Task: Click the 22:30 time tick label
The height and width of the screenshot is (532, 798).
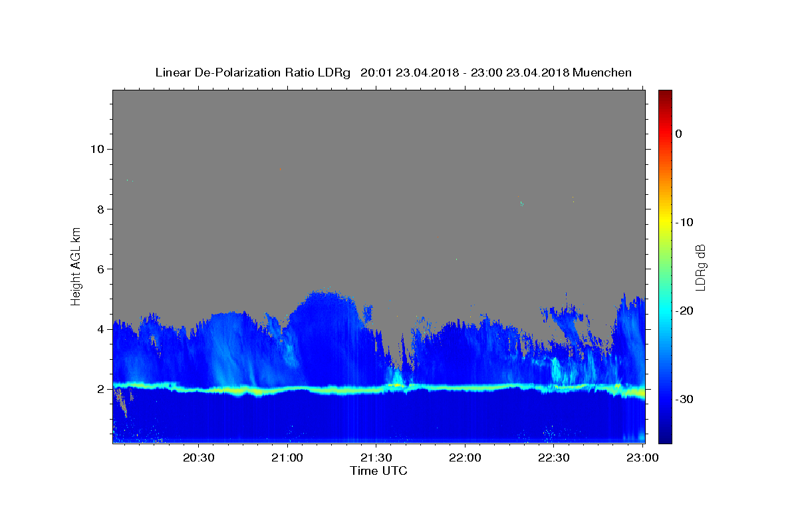Action: [553, 458]
